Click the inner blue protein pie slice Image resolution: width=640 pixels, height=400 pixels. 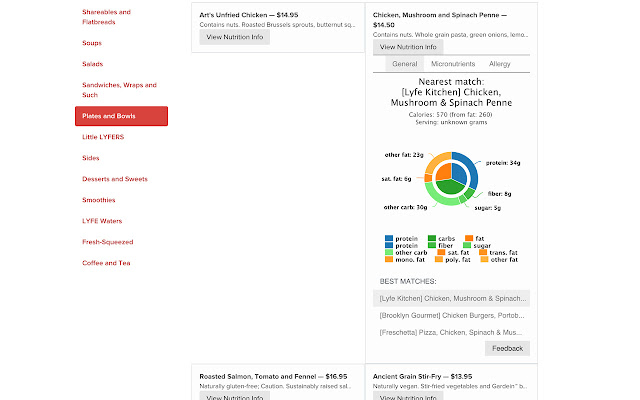tap(459, 173)
